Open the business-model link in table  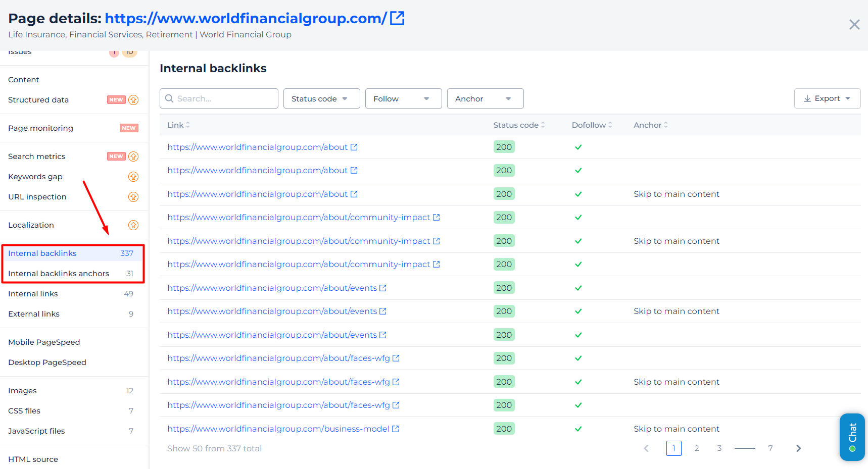coord(278,429)
